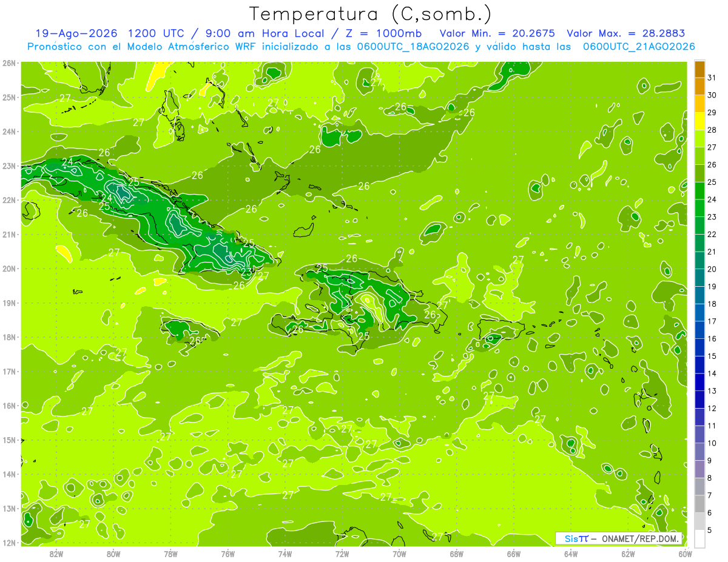
Task: Click latitude axis label "19N"
Action: (x=9, y=303)
